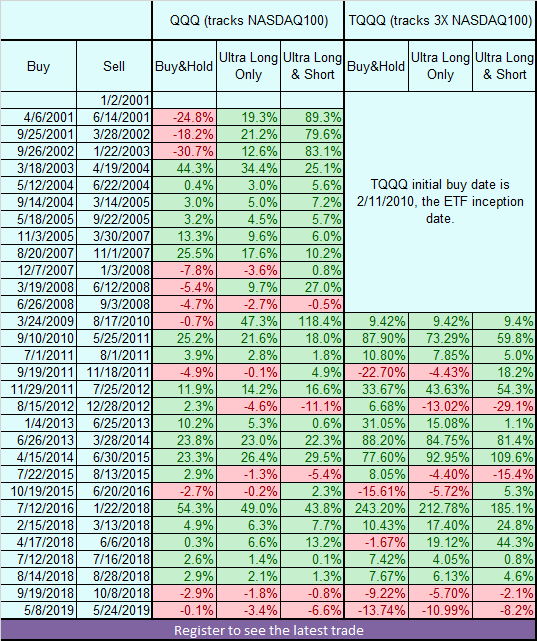Select the 7.2% Ultra Long & Short cell
This screenshot has height=641, width=537.
[x=312, y=202]
